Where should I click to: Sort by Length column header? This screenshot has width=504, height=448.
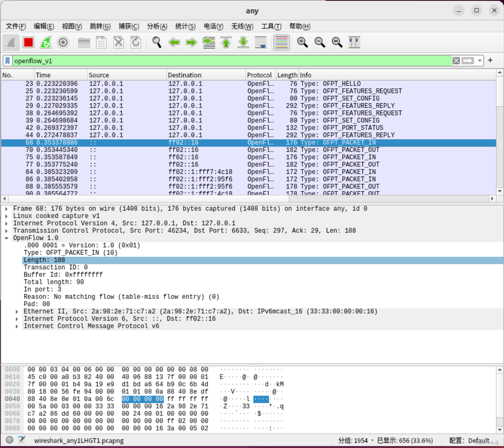pos(287,75)
